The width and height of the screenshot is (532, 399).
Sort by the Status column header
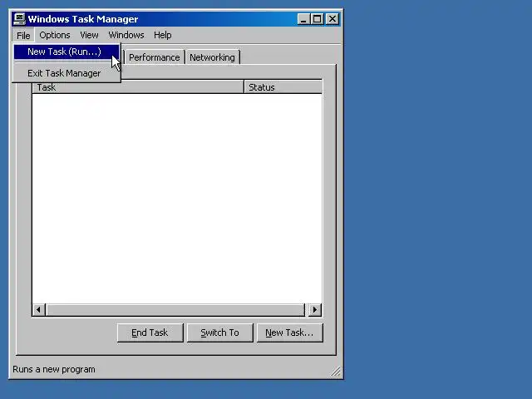283,87
